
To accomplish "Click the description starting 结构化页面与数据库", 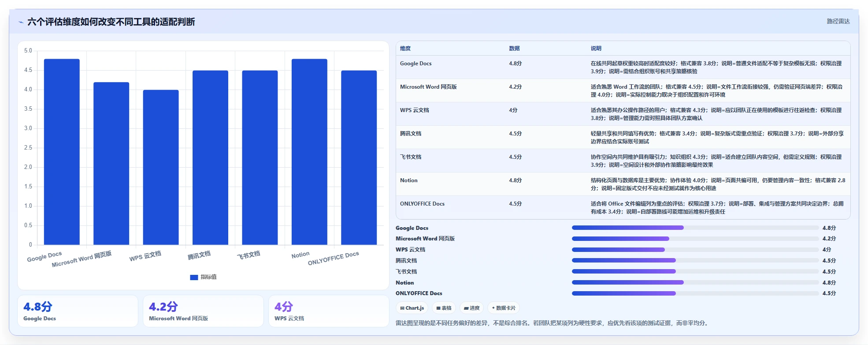I will [x=718, y=184].
